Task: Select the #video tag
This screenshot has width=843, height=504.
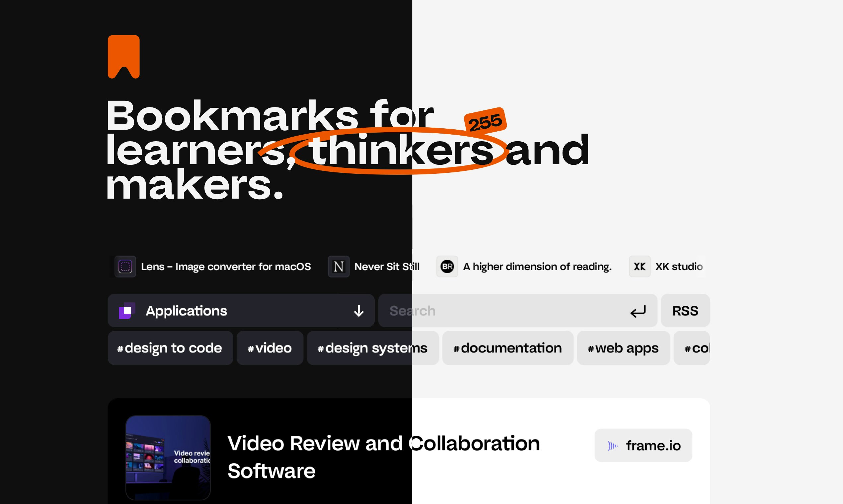Action: (x=269, y=348)
